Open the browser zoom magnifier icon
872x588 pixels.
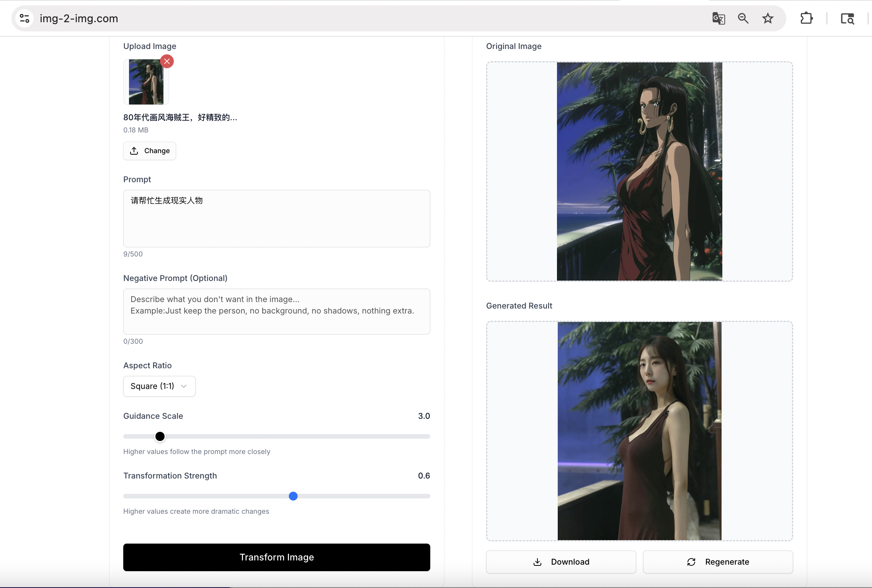coord(743,18)
